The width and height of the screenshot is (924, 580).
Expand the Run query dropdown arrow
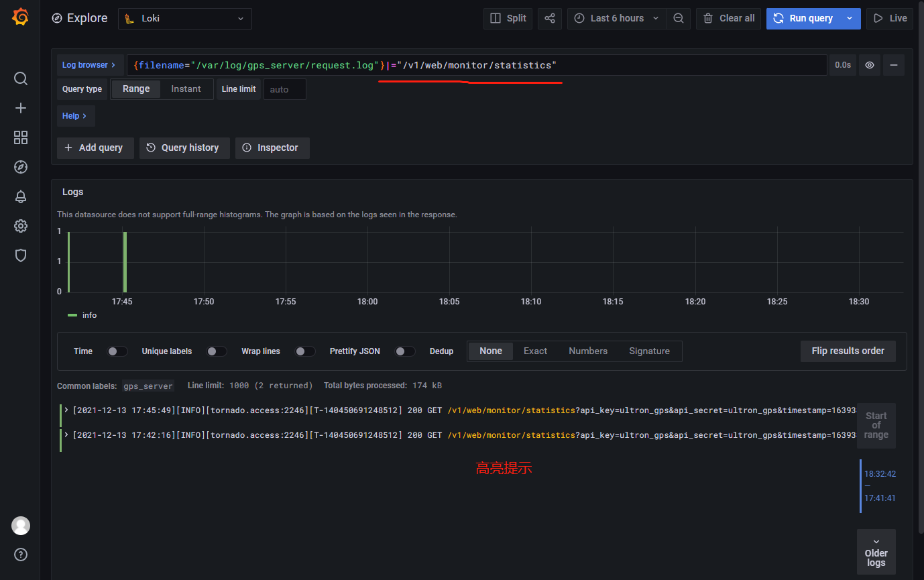tap(850, 19)
